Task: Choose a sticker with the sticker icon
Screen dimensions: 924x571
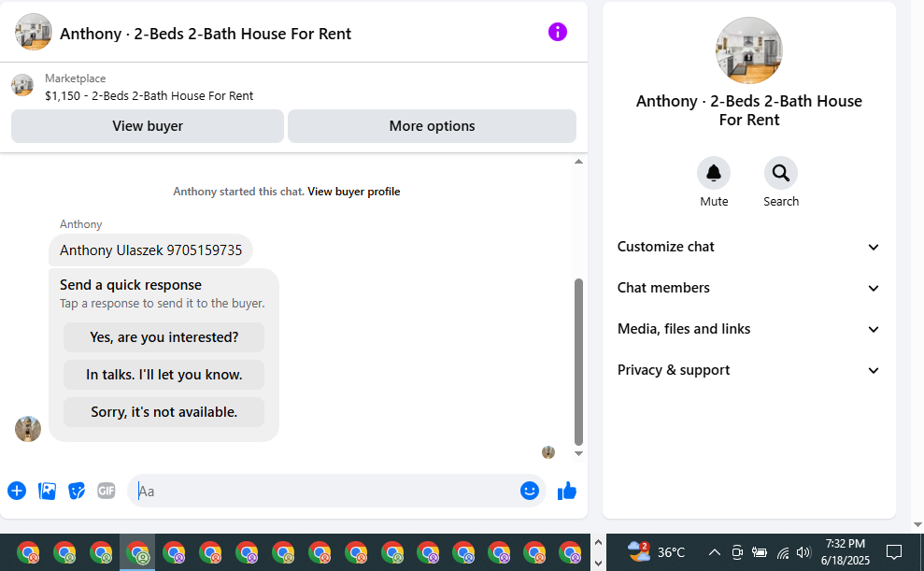Action: click(x=77, y=491)
